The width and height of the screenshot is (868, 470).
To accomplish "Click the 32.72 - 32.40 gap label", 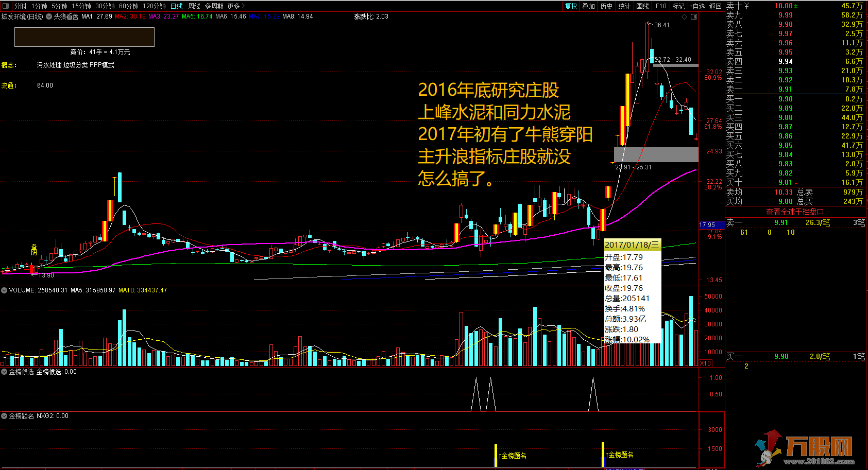I will 673,60.
